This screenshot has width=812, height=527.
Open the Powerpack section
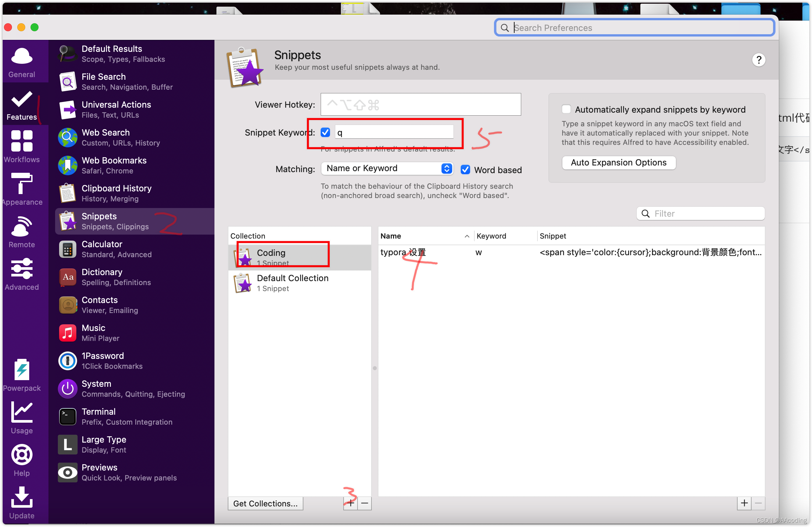point(22,375)
